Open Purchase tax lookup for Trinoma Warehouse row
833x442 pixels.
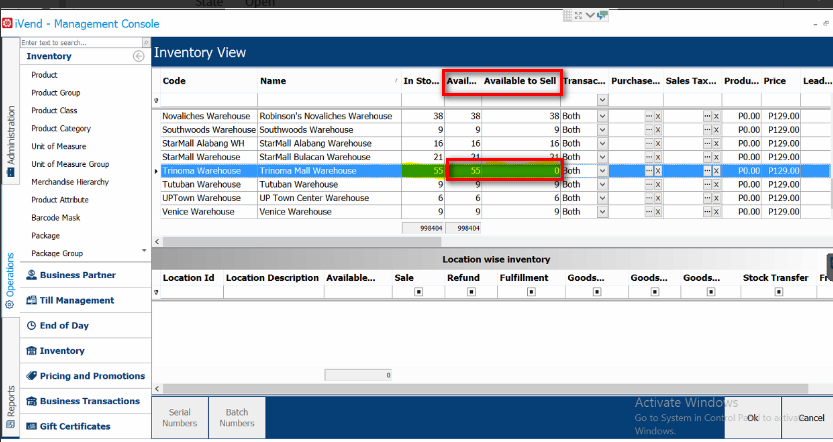(649, 171)
